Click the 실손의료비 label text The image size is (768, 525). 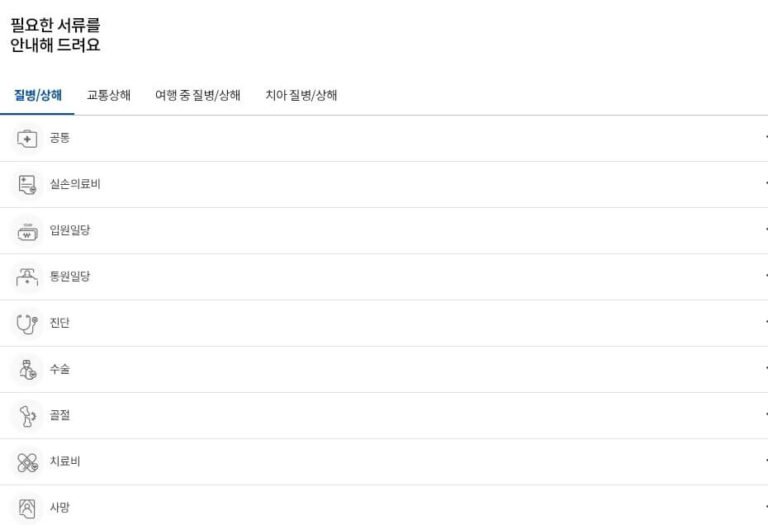pyautogui.click(x=75, y=184)
